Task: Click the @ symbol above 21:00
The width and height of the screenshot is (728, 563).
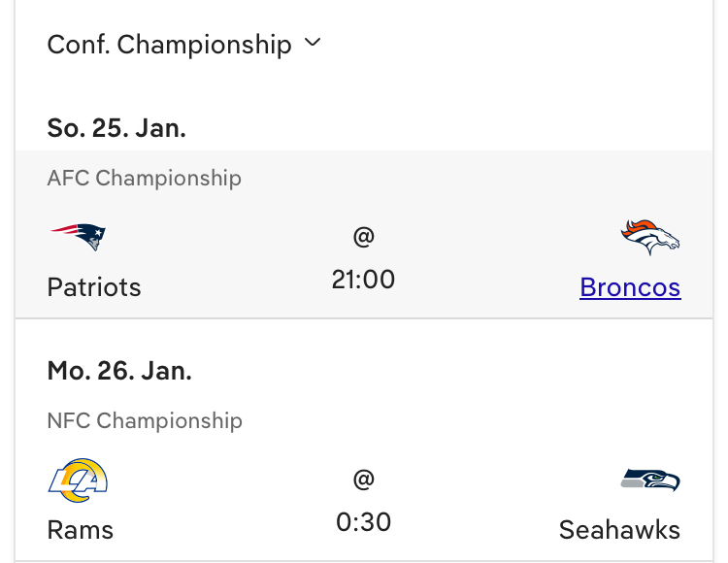Action: 363,236
